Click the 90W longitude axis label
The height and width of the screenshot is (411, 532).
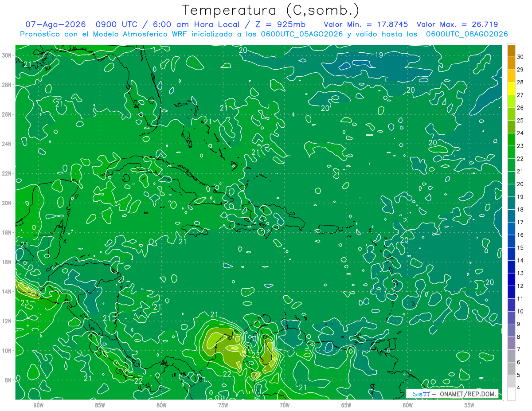[38, 405]
